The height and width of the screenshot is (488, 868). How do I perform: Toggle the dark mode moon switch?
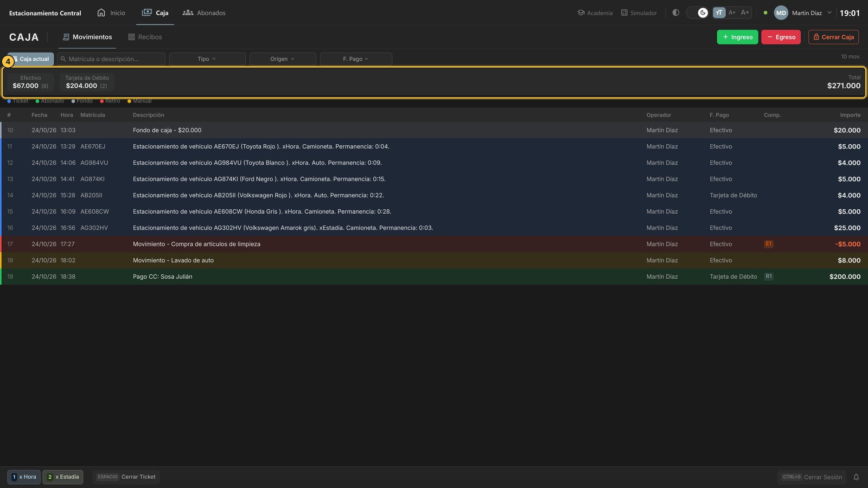[697, 12]
